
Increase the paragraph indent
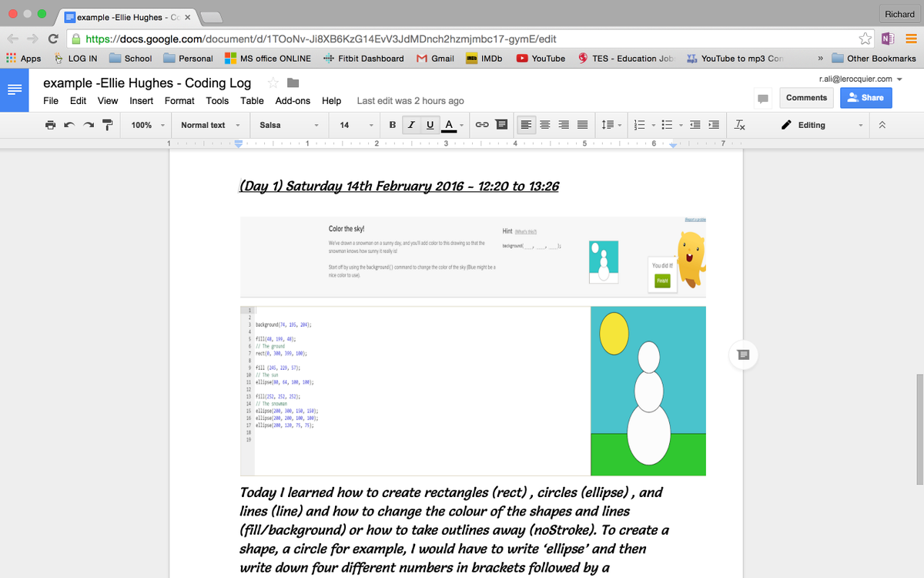pyautogui.click(x=714, y=125)
